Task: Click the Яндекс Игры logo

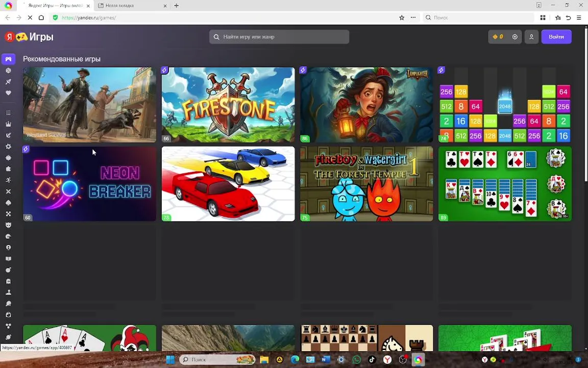Action: [29, 37]
